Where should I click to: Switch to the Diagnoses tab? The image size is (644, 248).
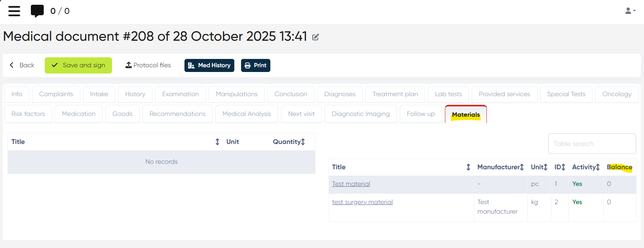tap(340, 94)
